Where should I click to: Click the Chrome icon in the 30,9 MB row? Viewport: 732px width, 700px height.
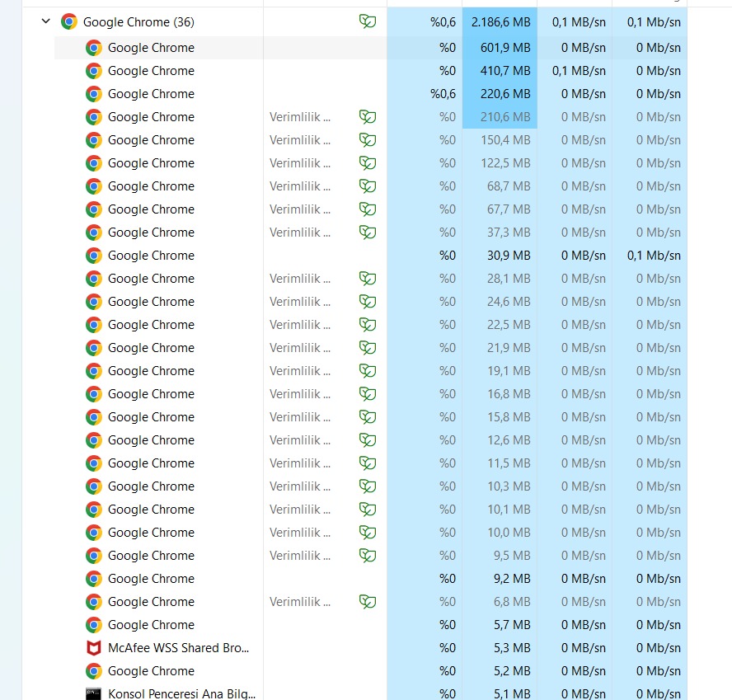94,256
